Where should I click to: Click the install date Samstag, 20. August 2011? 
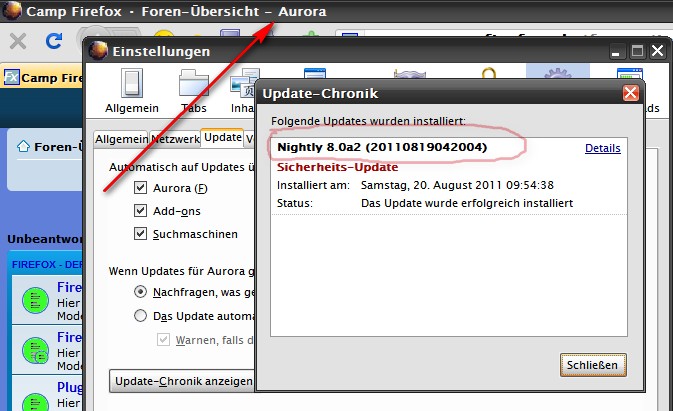click(x=457, y=185)
